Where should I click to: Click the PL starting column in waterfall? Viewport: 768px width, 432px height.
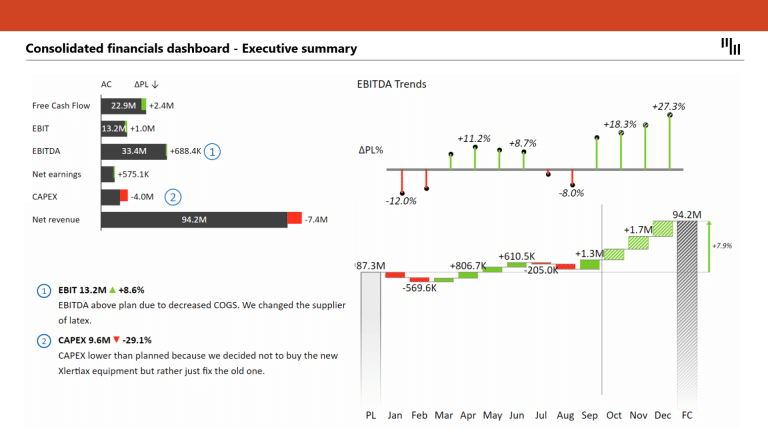371,338
